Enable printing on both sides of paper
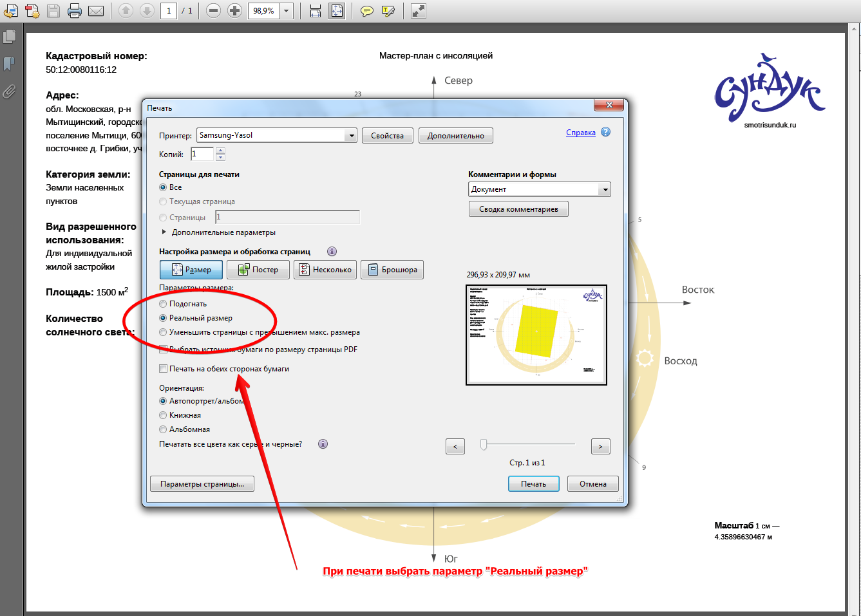 click(x=164, y=369)
